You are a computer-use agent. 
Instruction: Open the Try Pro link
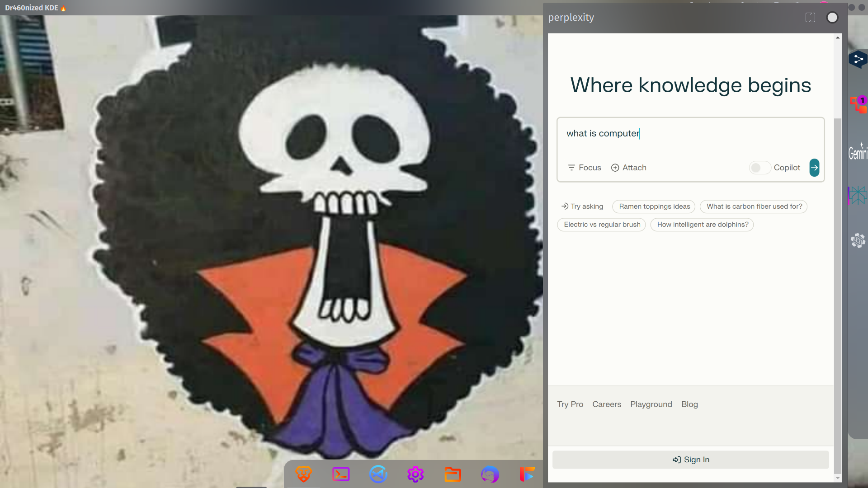coord(570,404)
